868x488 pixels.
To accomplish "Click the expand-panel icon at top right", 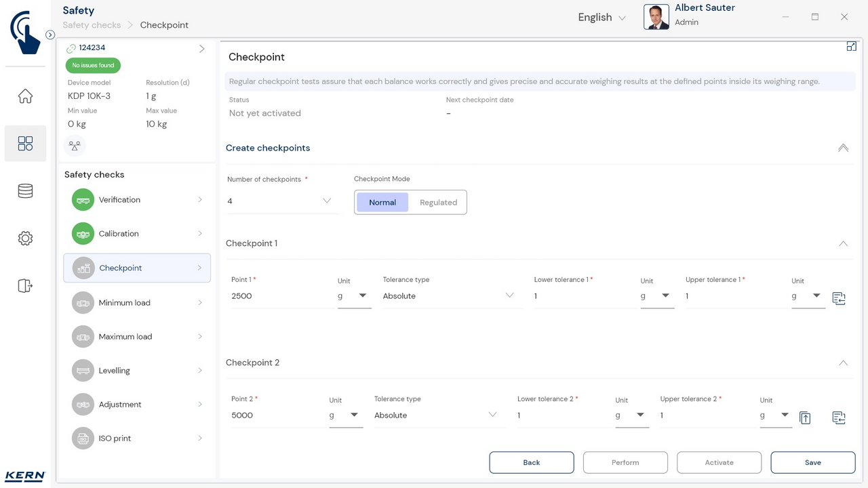I will point(851,47).
